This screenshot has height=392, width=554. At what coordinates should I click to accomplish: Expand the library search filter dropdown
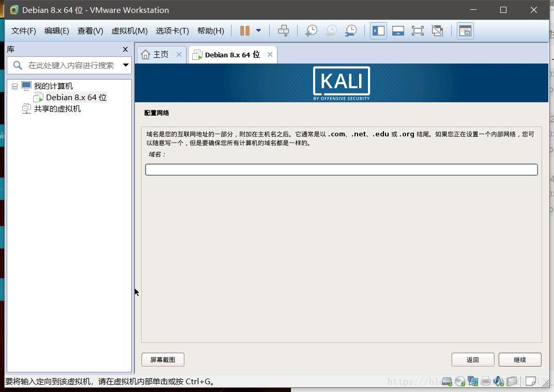point(126,65)
